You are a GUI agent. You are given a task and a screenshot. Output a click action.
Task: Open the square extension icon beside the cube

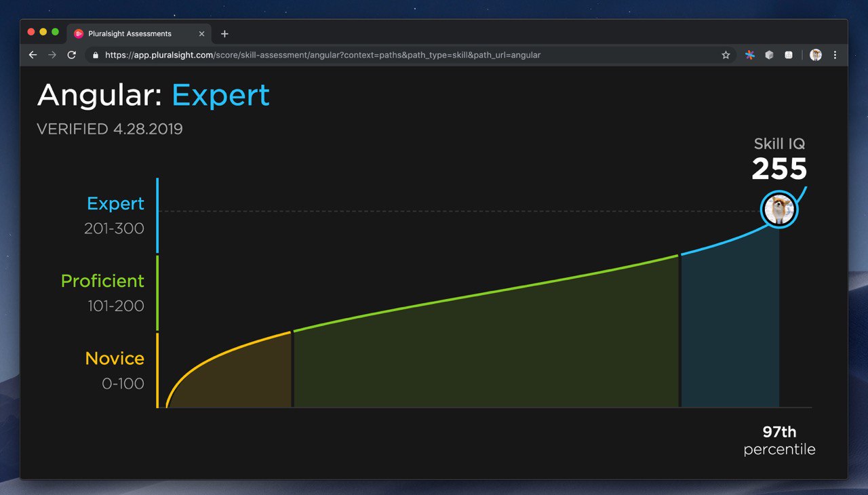pos(788,55)
